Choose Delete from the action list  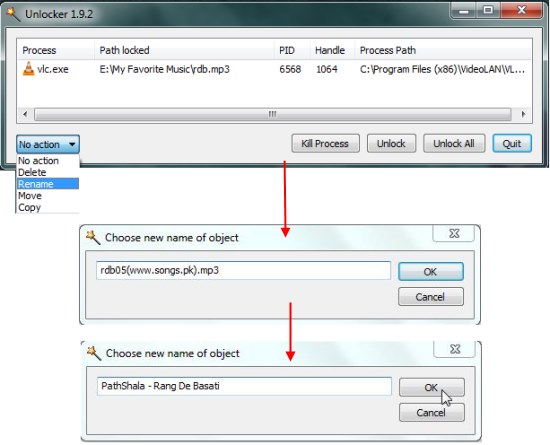pyautogui.click(x=48, y=172)
